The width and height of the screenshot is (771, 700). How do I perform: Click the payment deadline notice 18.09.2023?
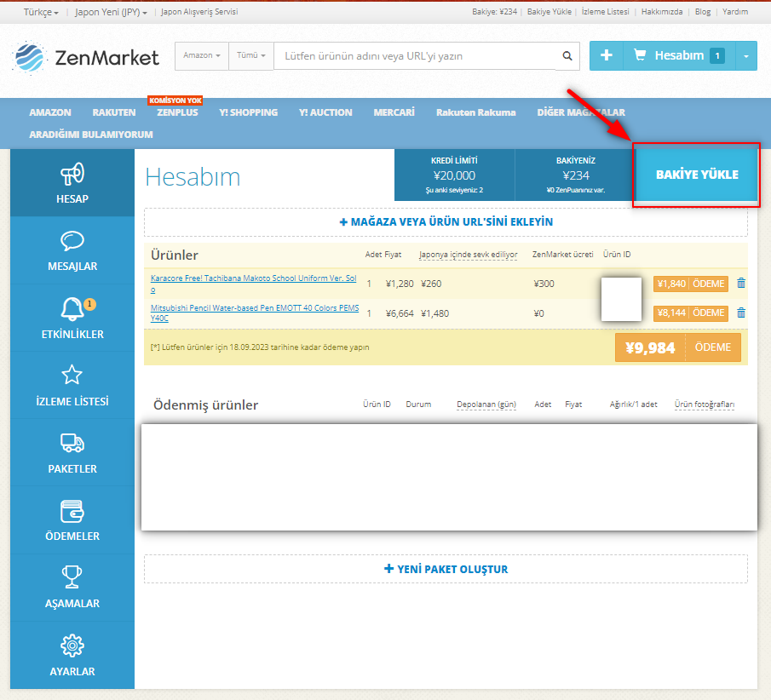(260, 347)
